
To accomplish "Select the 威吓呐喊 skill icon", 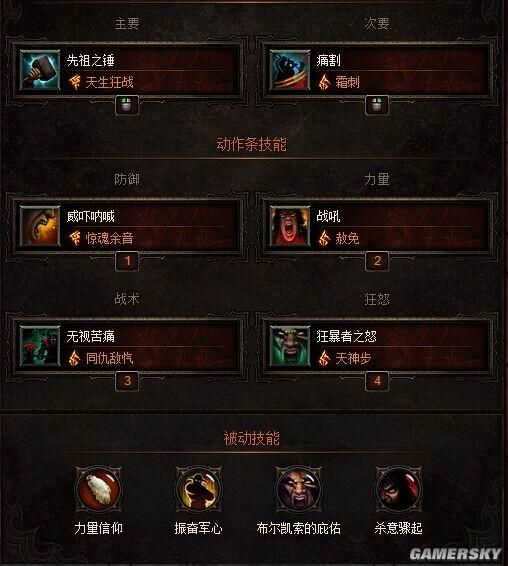I will pos(40,226).
